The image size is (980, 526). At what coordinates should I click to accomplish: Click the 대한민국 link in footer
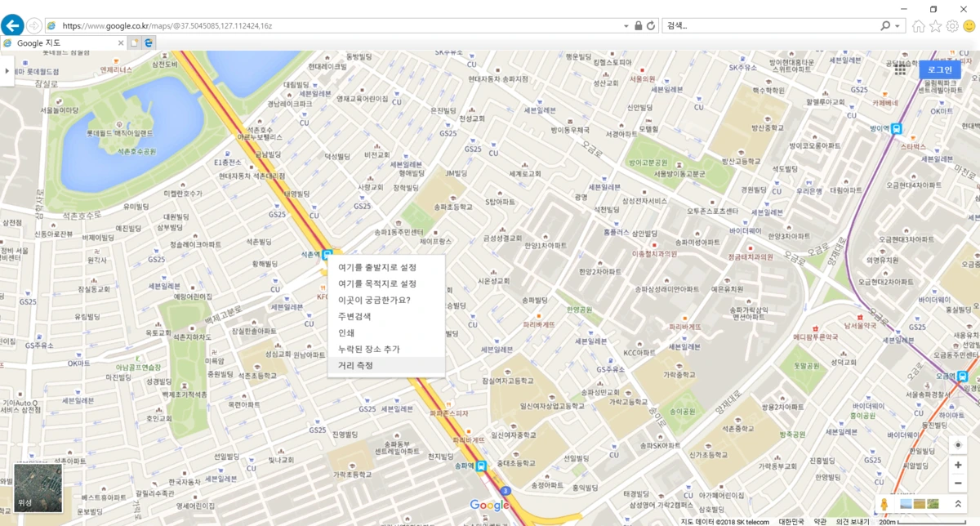point(790,521)
